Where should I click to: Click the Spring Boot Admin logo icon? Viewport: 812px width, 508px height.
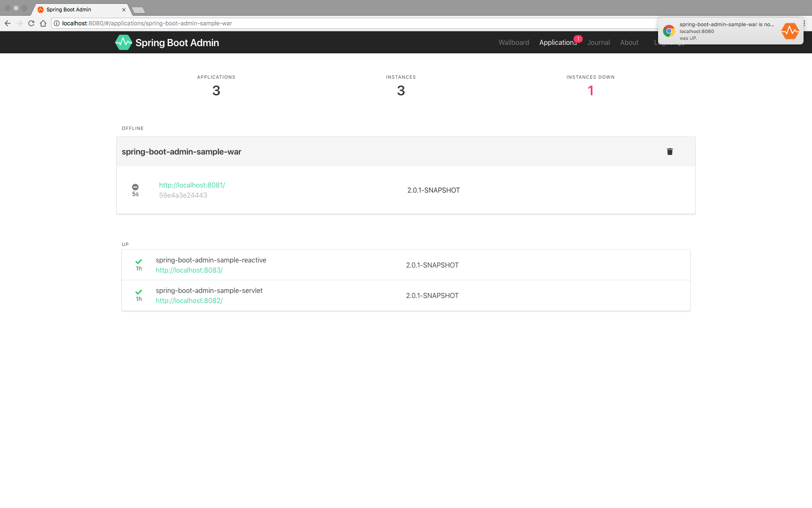pos(123,42)
